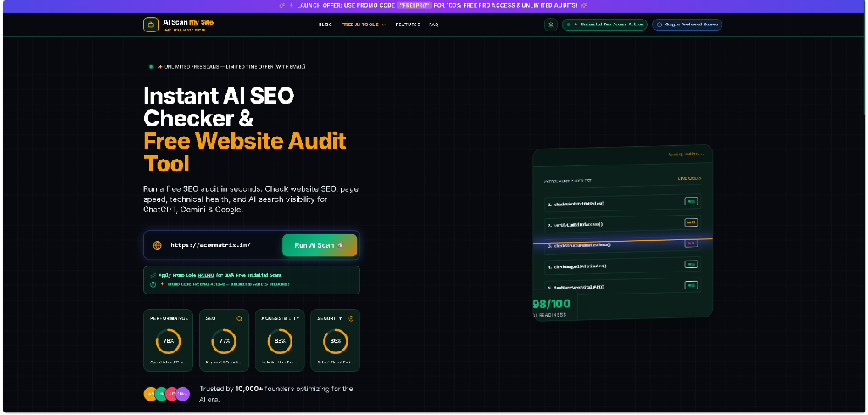Viewport: 868px width, 415px height.
Task: Click the Running audit status text
Action: click(686, 154)
